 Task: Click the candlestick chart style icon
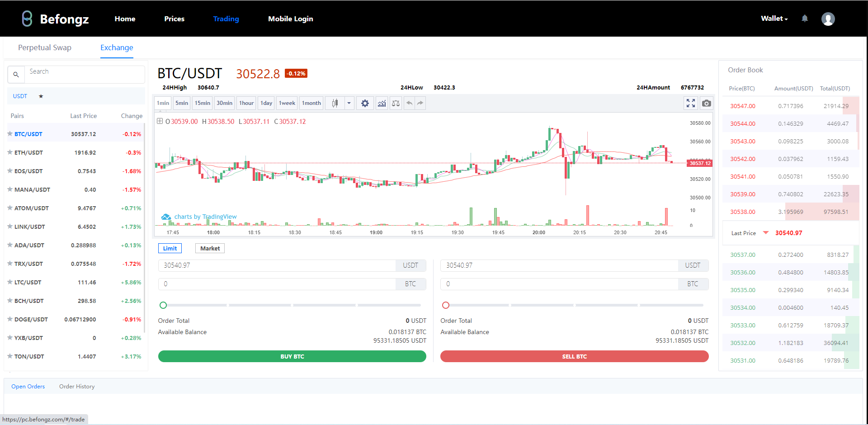click(335, 104)
